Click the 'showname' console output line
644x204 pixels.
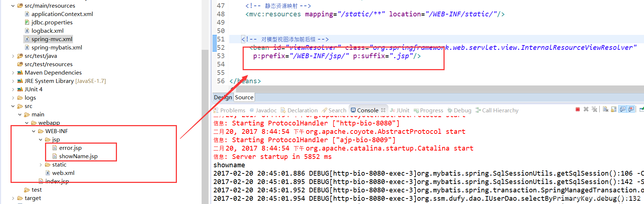pyautogui.click(x=229, y=165)
